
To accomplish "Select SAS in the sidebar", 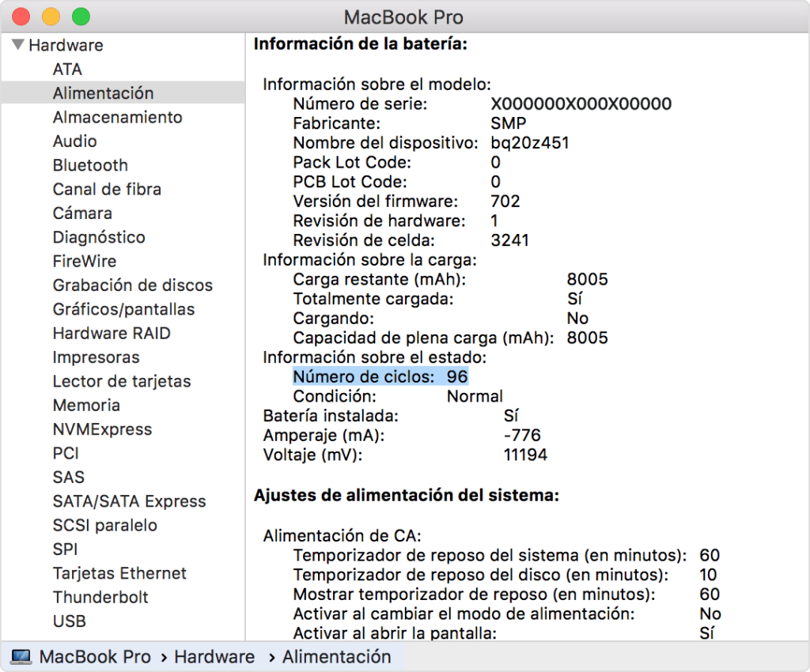I will pyautogui.click(x=68, y=478).
